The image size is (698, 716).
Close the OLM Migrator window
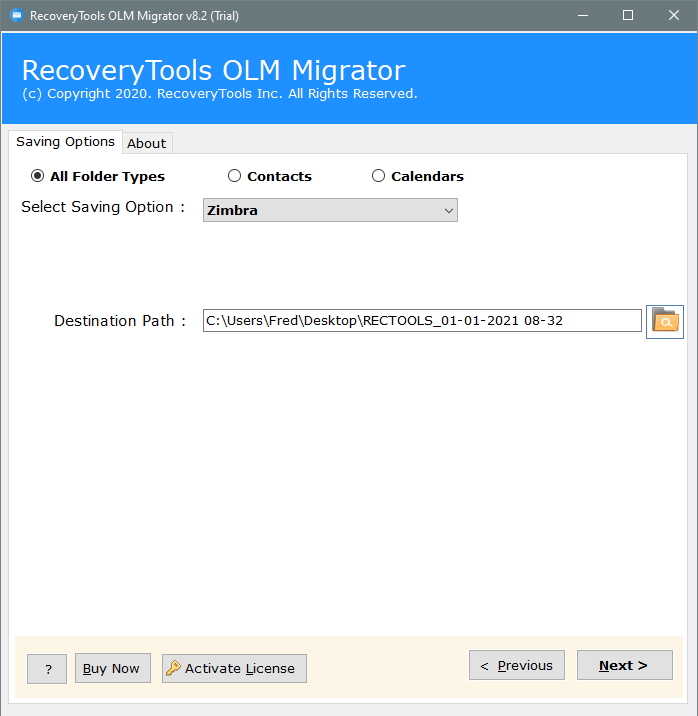pyautogui.click(x=673, y=16)
